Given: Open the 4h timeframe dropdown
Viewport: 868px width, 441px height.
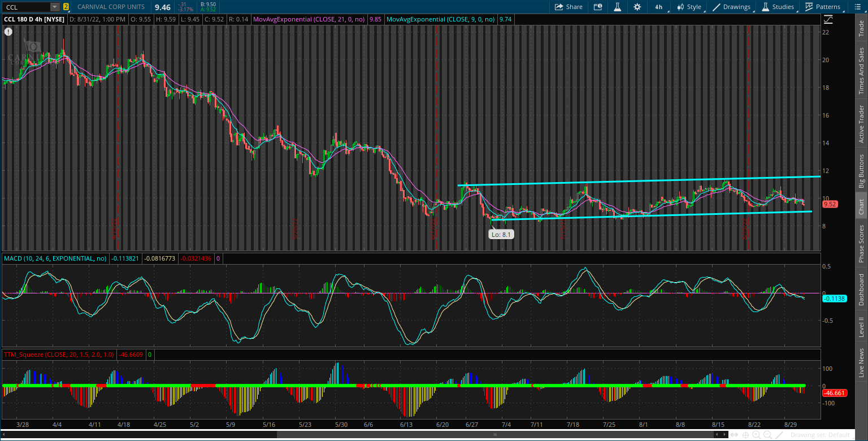Looking at the screenshot, I should [x=658, y=7].
